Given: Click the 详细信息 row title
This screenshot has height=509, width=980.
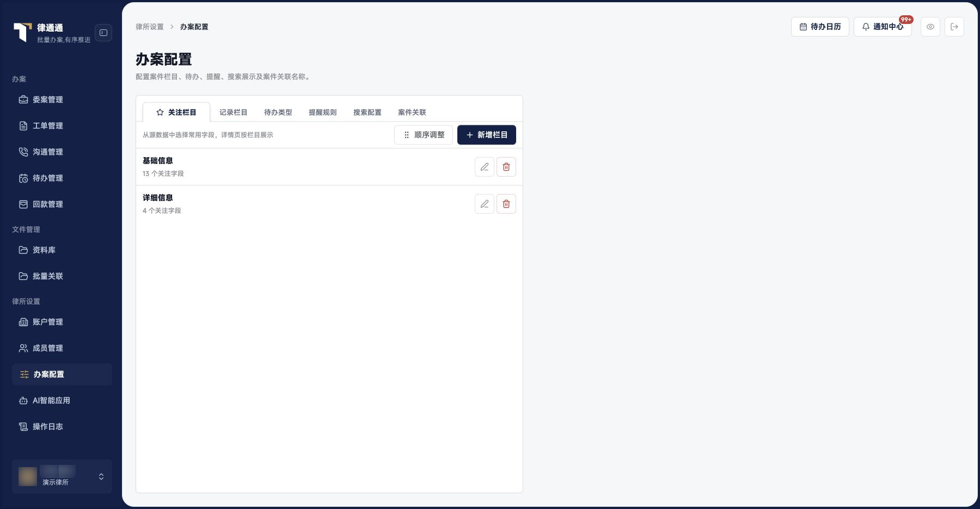Looking at the screenshot, I should click(158, 198).
